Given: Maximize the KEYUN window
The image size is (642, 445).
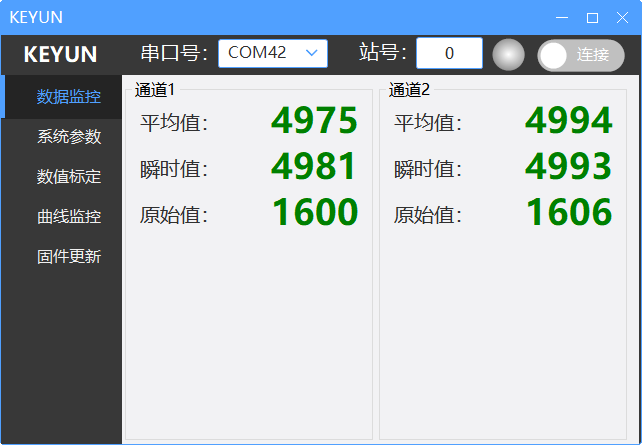Looking at the screenshot, I should tap(592, 18).
